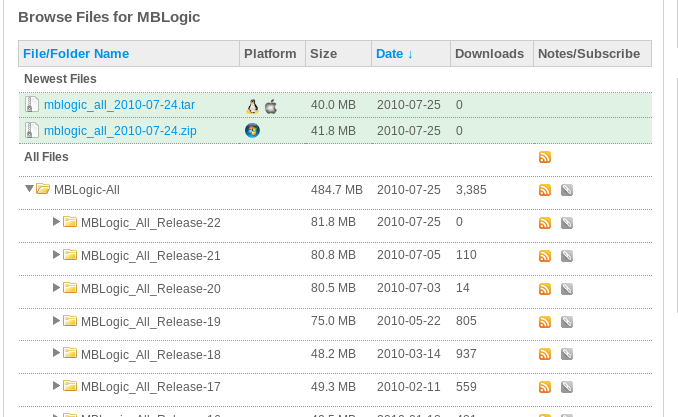This screenshot has height=417, width=678.
Task: Subscribe to MBLogic-All folder RSS feed
Action: click(x=545, y=190)
